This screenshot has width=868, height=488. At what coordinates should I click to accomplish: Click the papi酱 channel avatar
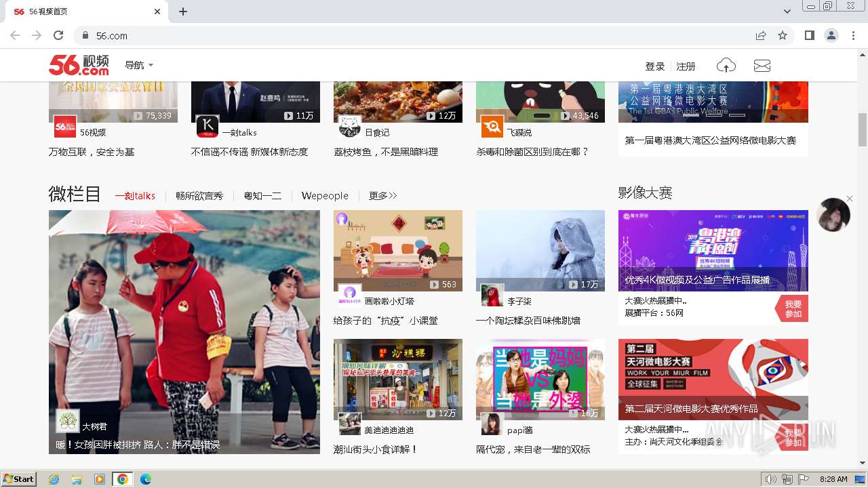(x=492, y=424)
